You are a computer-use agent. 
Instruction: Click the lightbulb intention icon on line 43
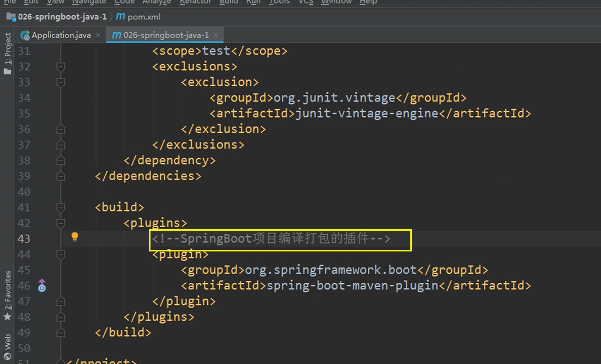(75, 237)
